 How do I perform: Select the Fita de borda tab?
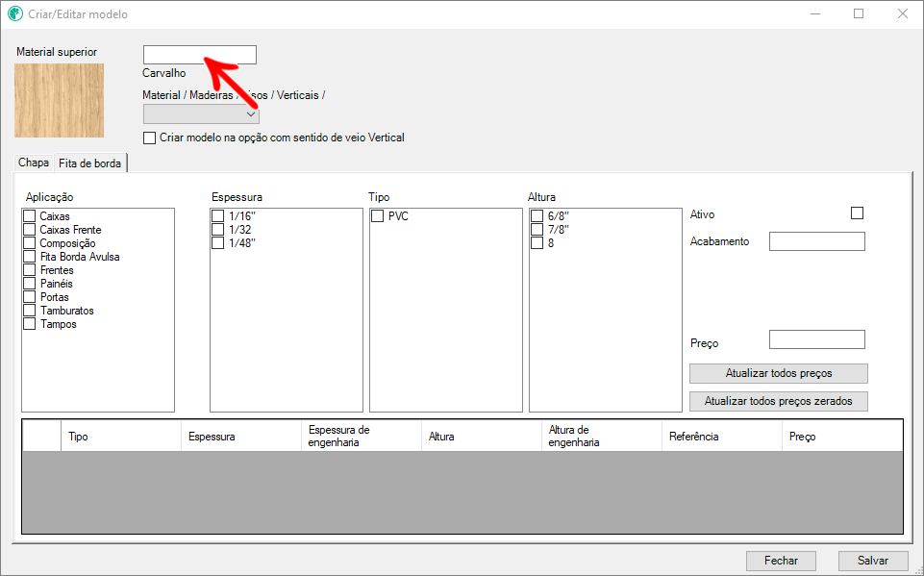[90, 163]
